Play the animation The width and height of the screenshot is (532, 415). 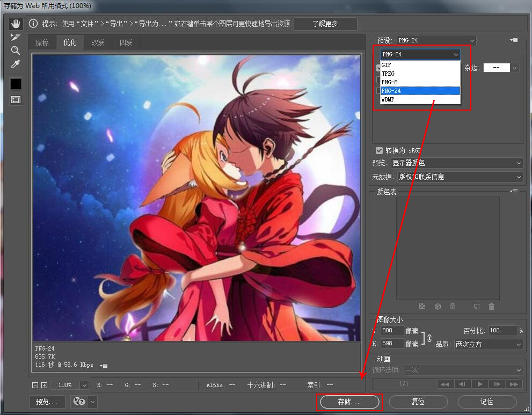[480, 384]
